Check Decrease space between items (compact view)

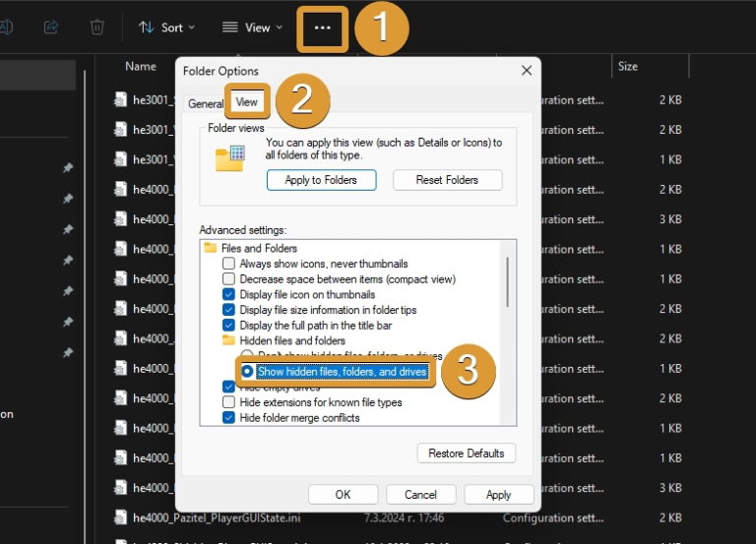229,279
